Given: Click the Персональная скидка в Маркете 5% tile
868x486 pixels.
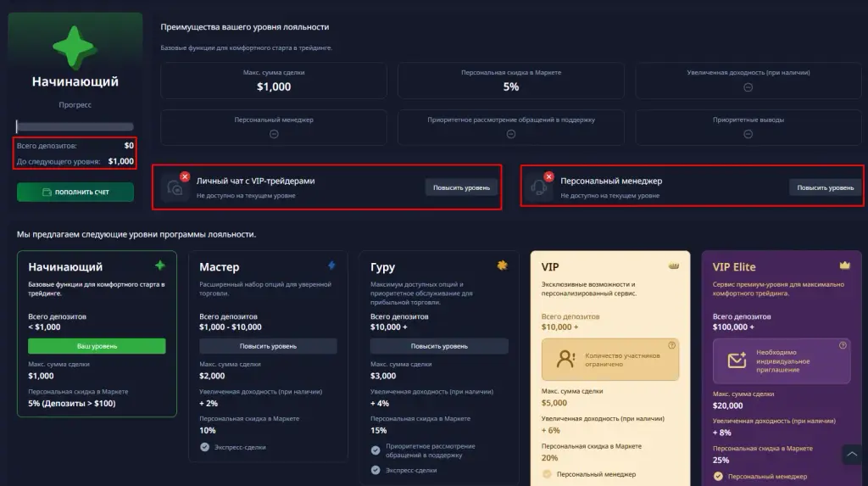Looking at the screenshot, I should (511, 81).
